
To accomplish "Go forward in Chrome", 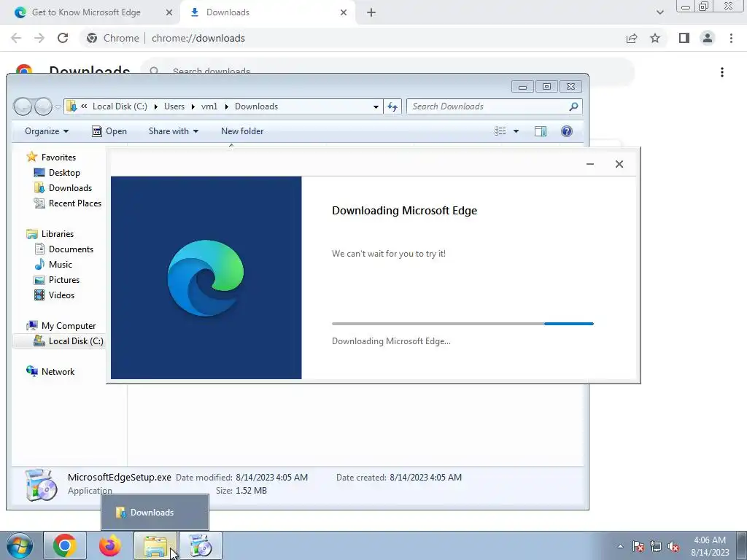I will [x=39, y=38].
